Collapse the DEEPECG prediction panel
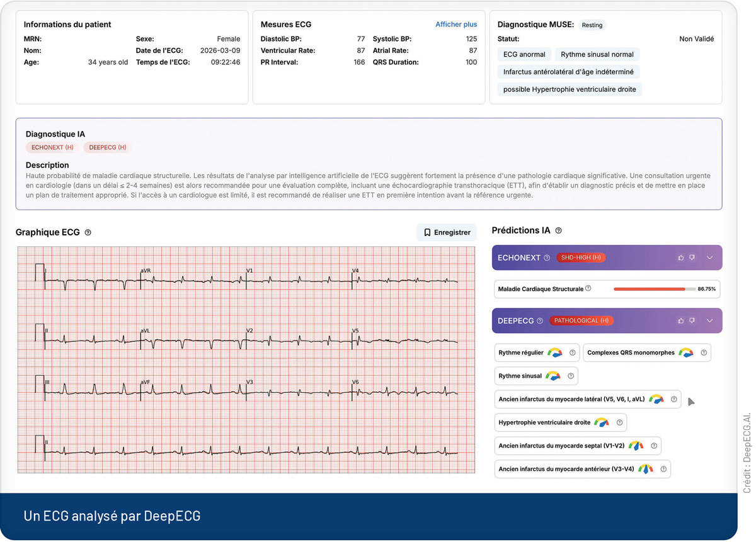Screen dimensions: 756x542 tap(709, 320)
